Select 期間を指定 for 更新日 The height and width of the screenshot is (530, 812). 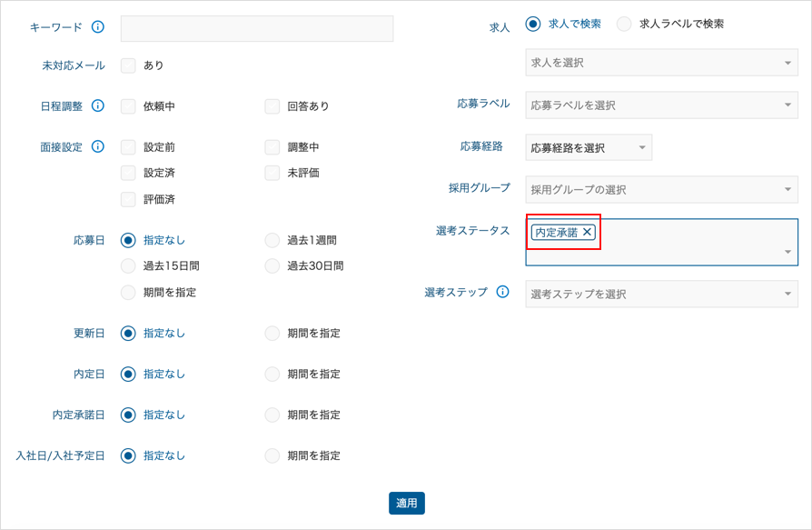tap(272, 333)
